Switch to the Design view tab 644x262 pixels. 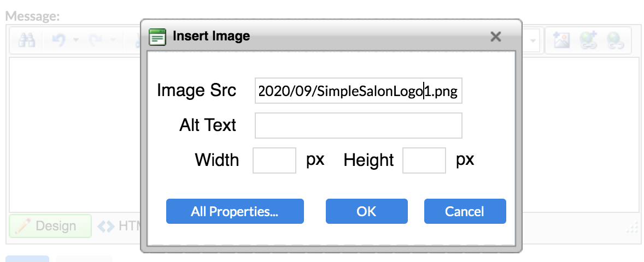pyautogui.click(x=50, y=226)
